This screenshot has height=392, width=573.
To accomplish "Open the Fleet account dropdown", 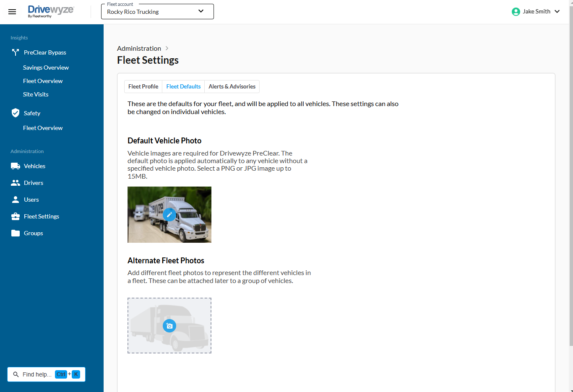I will coord(157,12).
